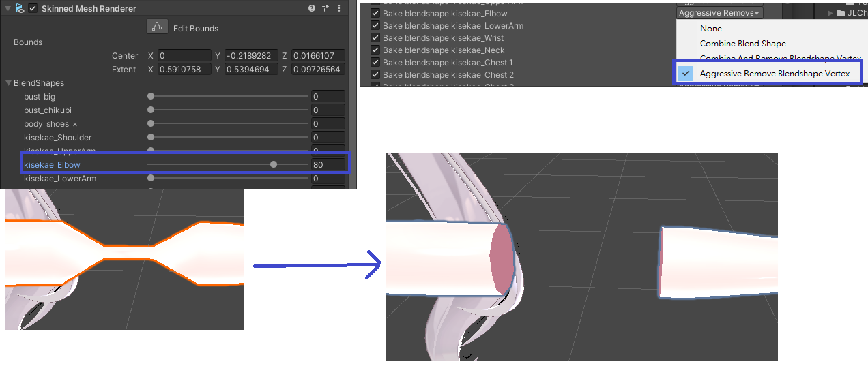Viewport: 868px width, 366px height.
Task: Click the kisekae_Elbow value field showing 80
Action: click(328, 164)
